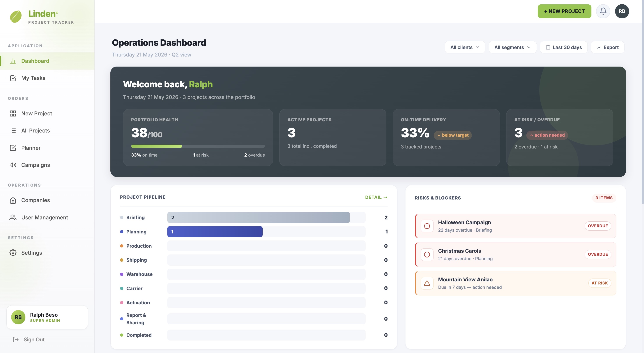Open notifications bell
Image resolution: width=644 pixels, height=353 pixels.
[603, 11]
